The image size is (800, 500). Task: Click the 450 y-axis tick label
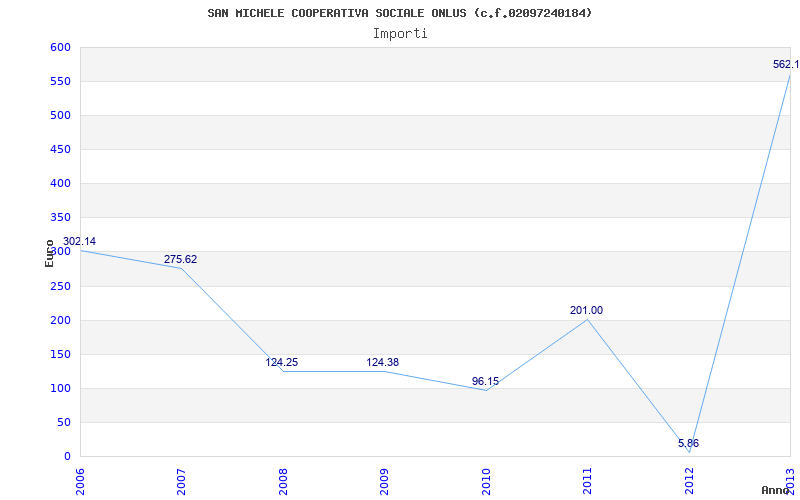60,149
